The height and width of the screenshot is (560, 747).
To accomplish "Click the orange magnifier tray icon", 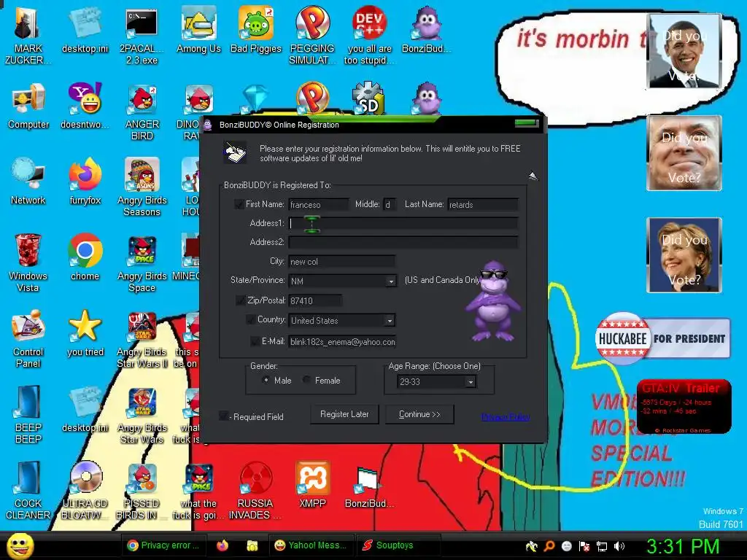I will pyautogui.click(x=549, y=546).
